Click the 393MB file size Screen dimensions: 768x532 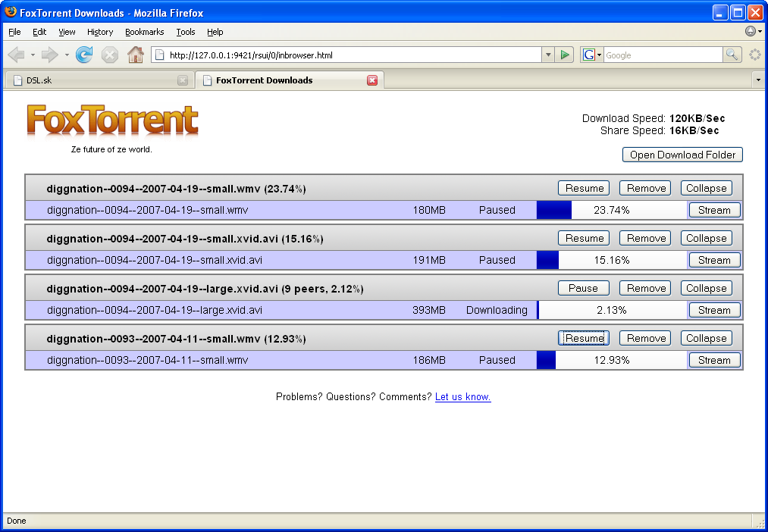coord(429,310)
